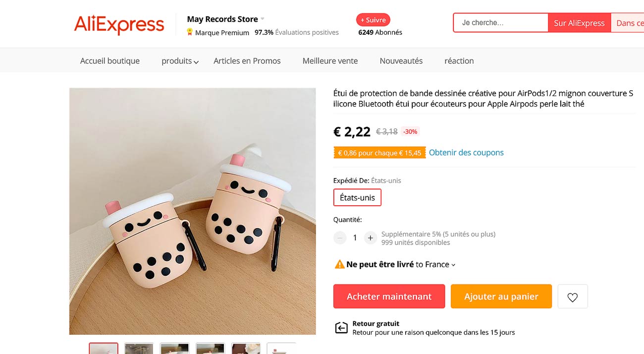Increase quantity with the plus button
The width and height of the screenshot is (644, 354).
tap(370, 238)
